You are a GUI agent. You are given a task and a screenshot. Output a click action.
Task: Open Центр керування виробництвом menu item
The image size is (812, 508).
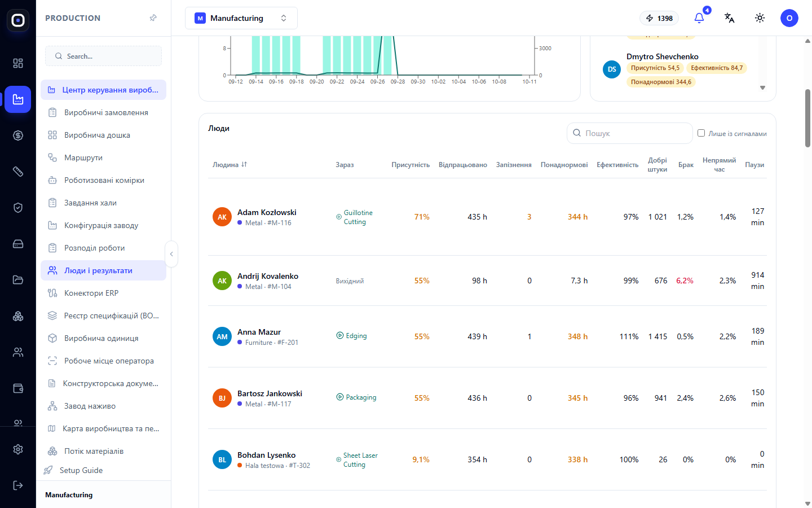tap(103, 90)
